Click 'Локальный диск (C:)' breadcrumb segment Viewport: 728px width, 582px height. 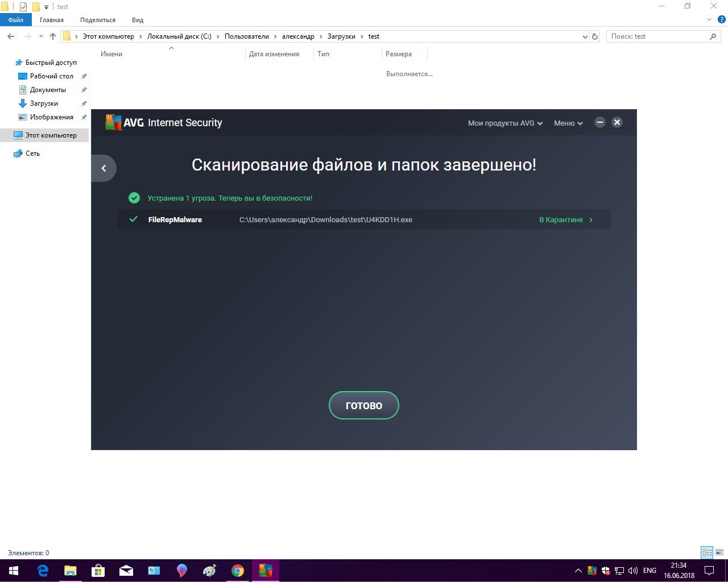coord(179,36)
